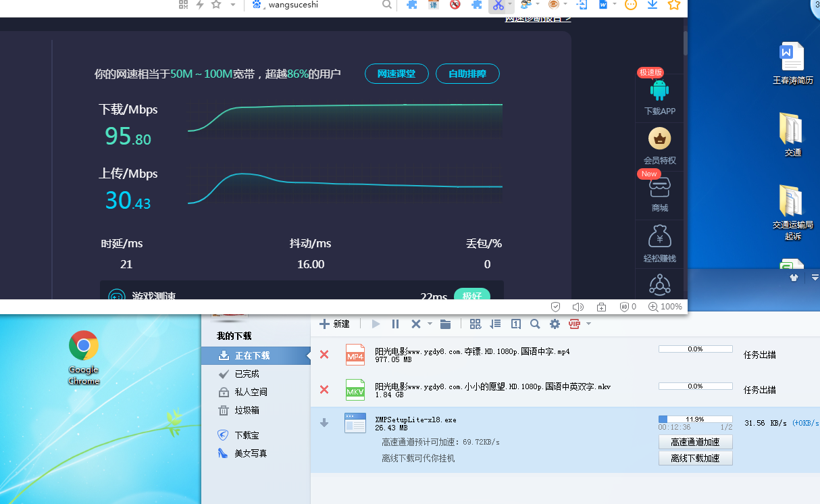The image size is (820, 504).
Task: Click the red VIP icon in downloader toolbar
Action: click(575, 324)
